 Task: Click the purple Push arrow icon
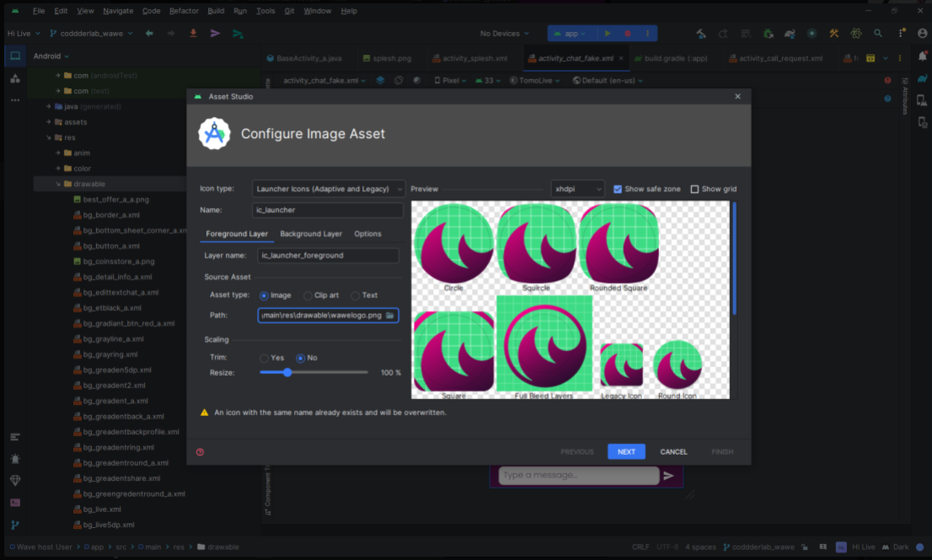click(x=215, y=34)
